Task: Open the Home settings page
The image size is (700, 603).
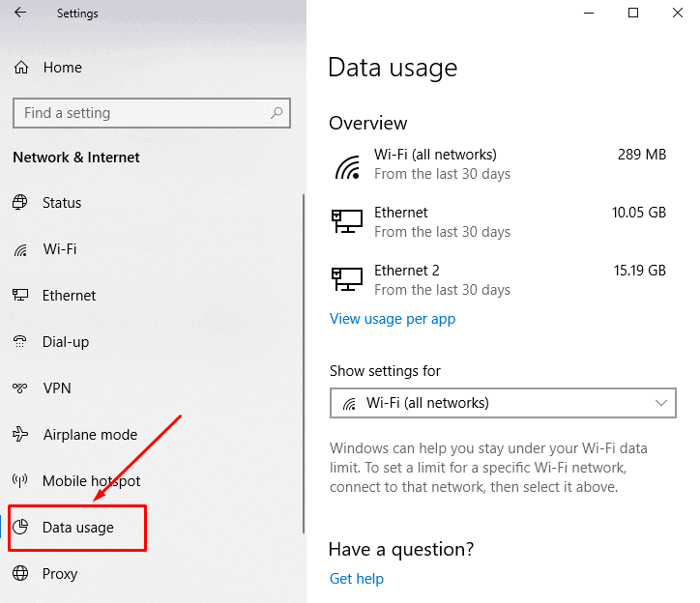Action: (x=63, y=68)
